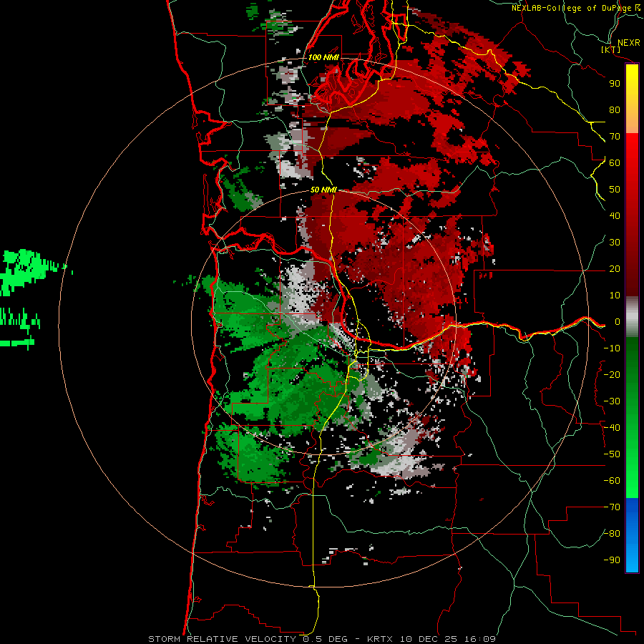The width and height of the screenshot is (644, 644).
Task: Select the positive 50 knot scale label
Action: [x=615, y=190]
